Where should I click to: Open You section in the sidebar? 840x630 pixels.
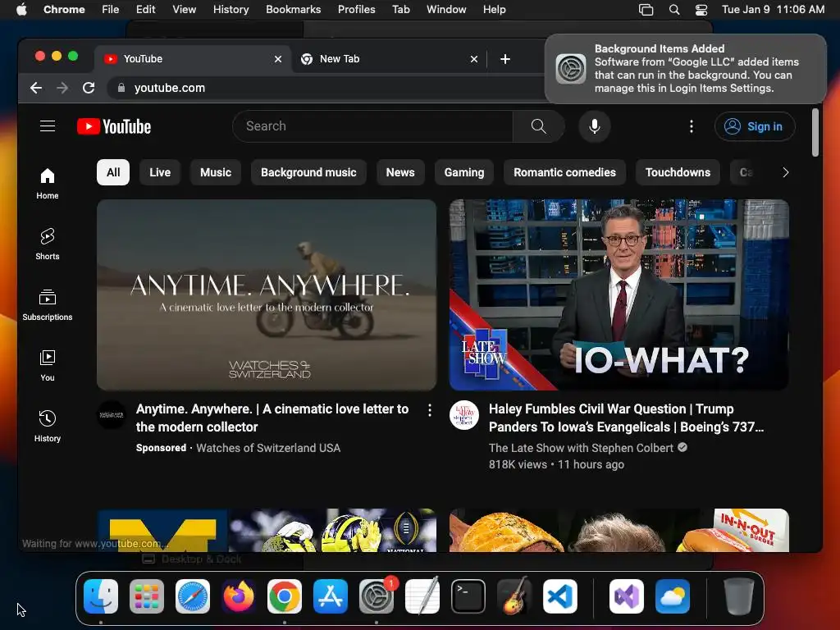[x=47, y=365]
